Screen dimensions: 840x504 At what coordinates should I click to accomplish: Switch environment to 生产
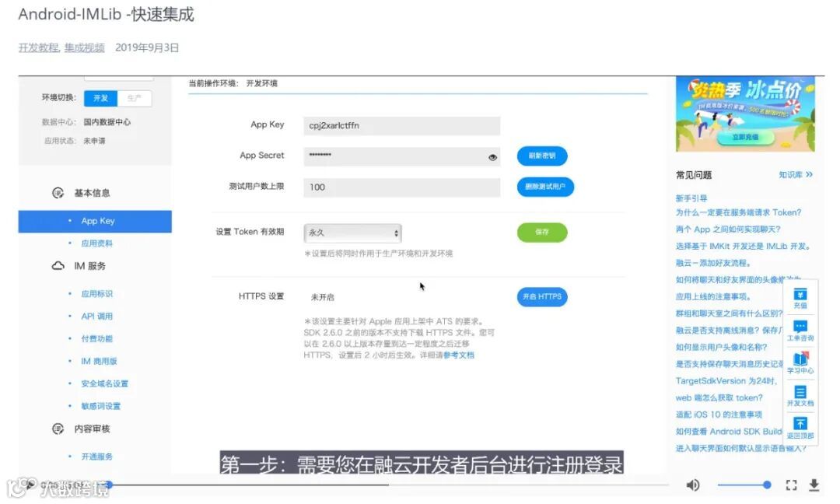click(x=134, y=99)
